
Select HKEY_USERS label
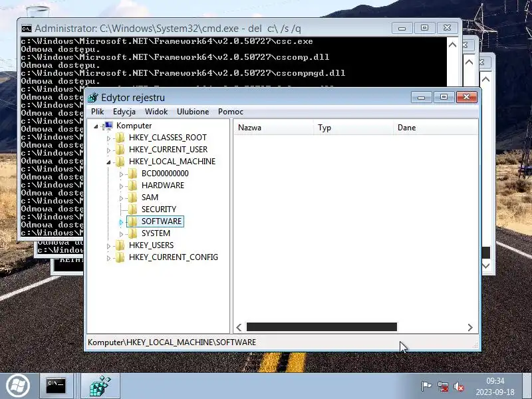click(x=152, y=245)
